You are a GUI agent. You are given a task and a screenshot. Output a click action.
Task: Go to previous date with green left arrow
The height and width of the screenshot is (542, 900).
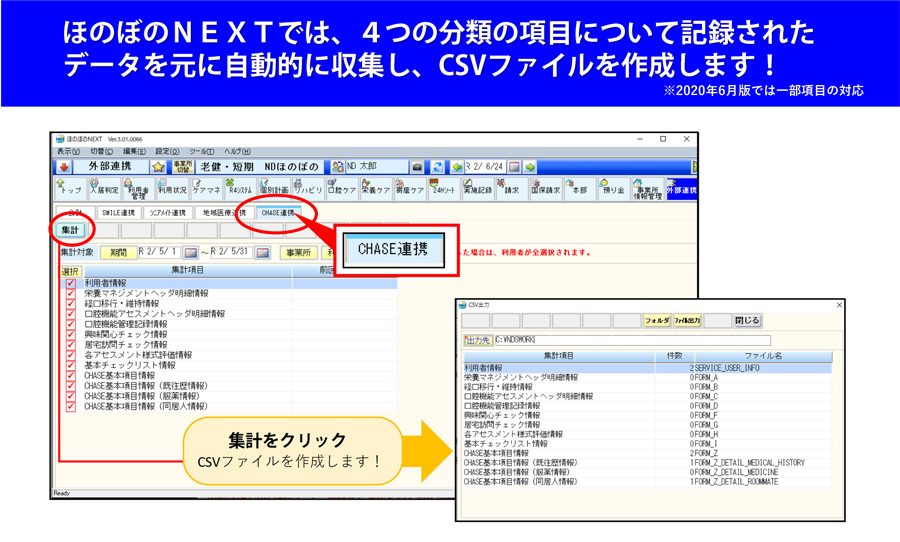pos(457,167)
